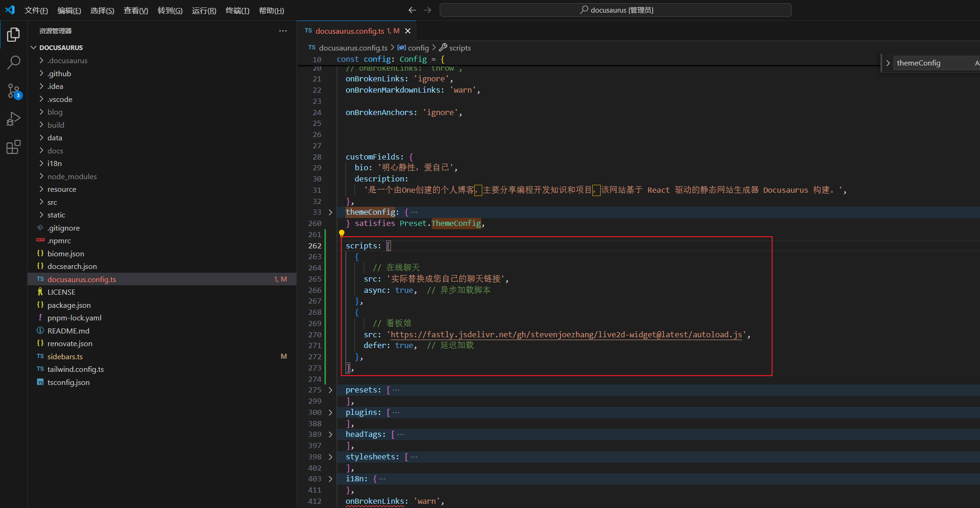The width and height of the screenshot is (980, 508).
Task: Expand the src folder
Action: 162,202
